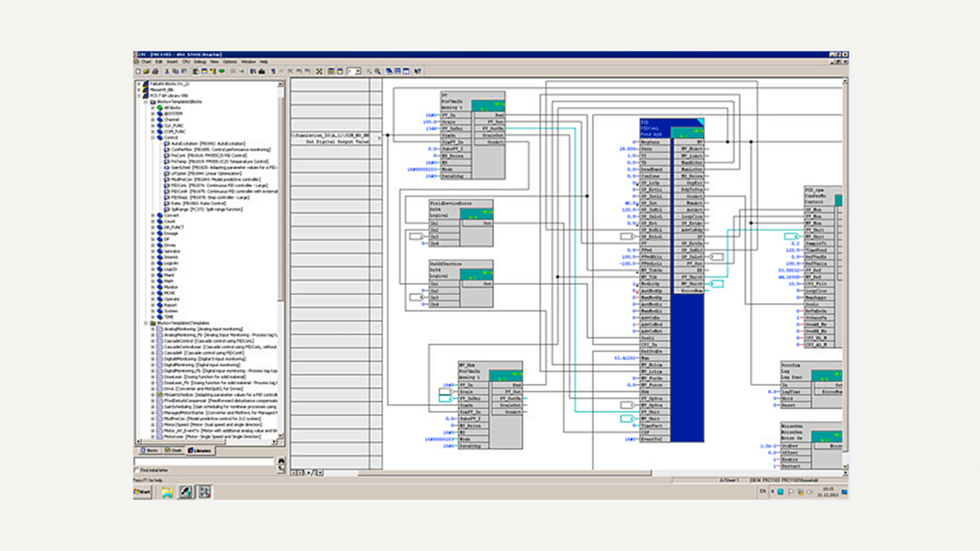Click the Start button on the Windows taskbar
Image resolution: width=980 pixels, height=551 pixels.
143,490
